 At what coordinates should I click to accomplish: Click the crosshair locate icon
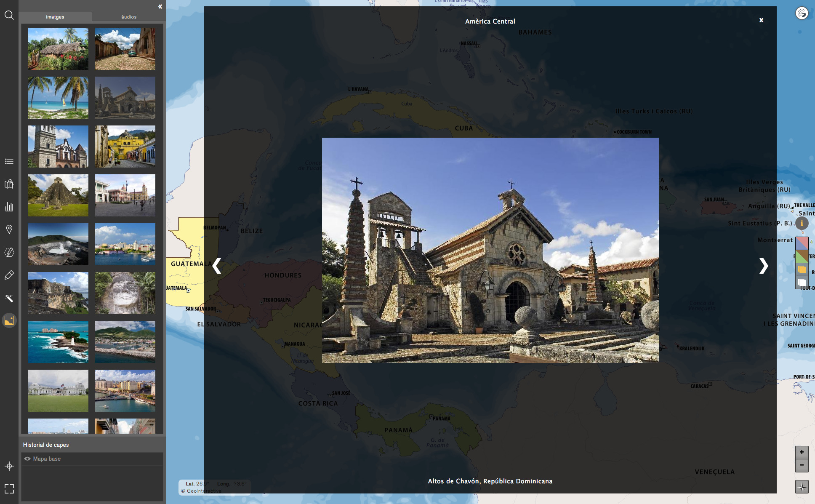[9, 466]
